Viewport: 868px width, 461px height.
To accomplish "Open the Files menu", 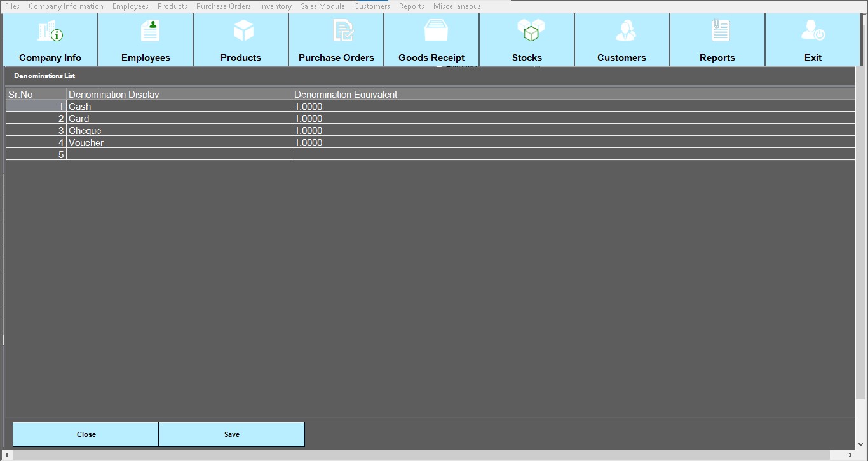I will point(12,6).
